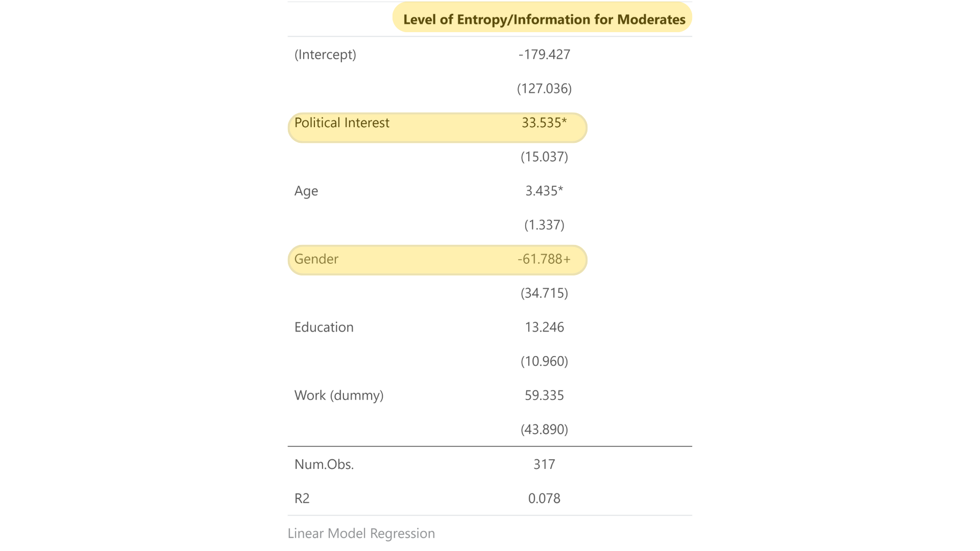Click the highlighted table header about Moderates
980x551 pixels.
(544, 19)
